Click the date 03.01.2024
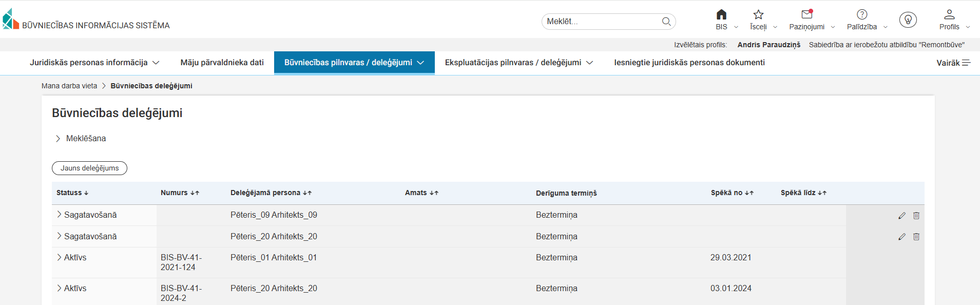The height and width of the screenshot is (305, 980). tap(731, 288)
